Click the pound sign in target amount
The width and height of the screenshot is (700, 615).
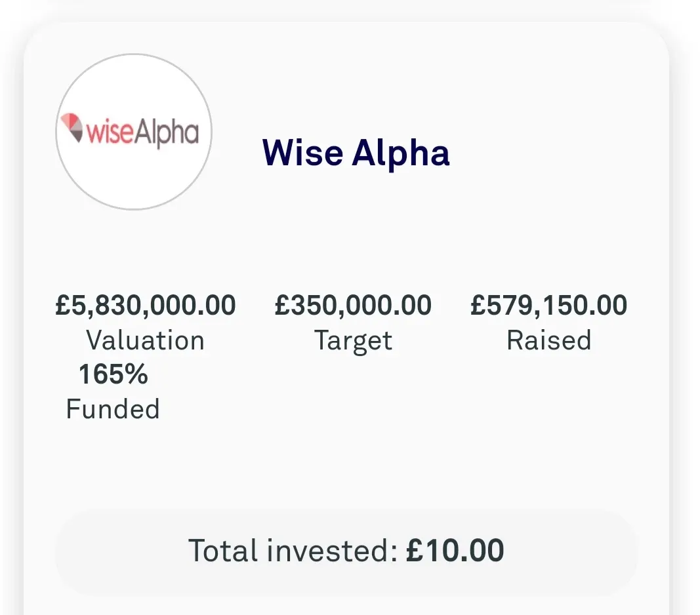click(x=282, y=306)
